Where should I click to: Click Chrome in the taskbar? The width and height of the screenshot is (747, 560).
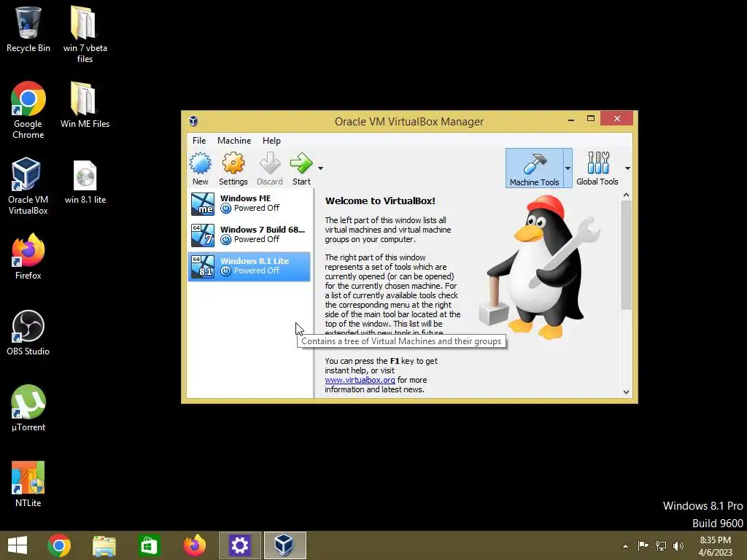[59, 545]
